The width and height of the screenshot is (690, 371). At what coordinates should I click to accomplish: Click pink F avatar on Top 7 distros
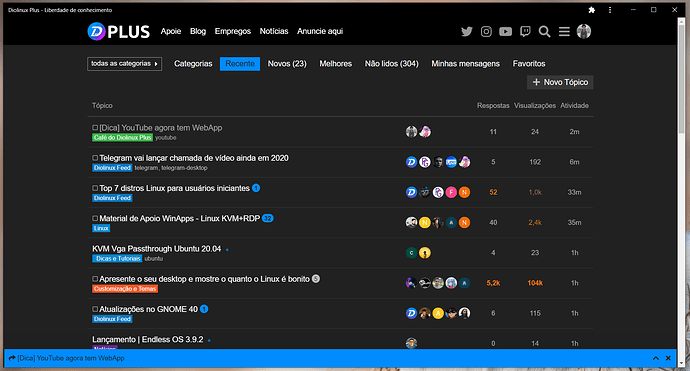click(x=451, y=192)
